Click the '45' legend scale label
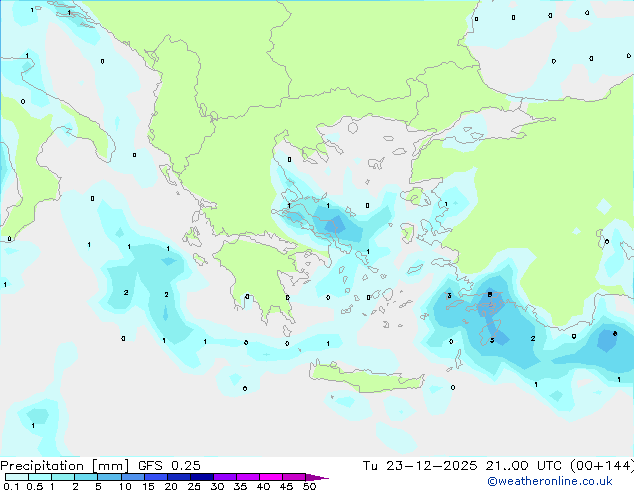The image size is (634, 490). point(286,486)
